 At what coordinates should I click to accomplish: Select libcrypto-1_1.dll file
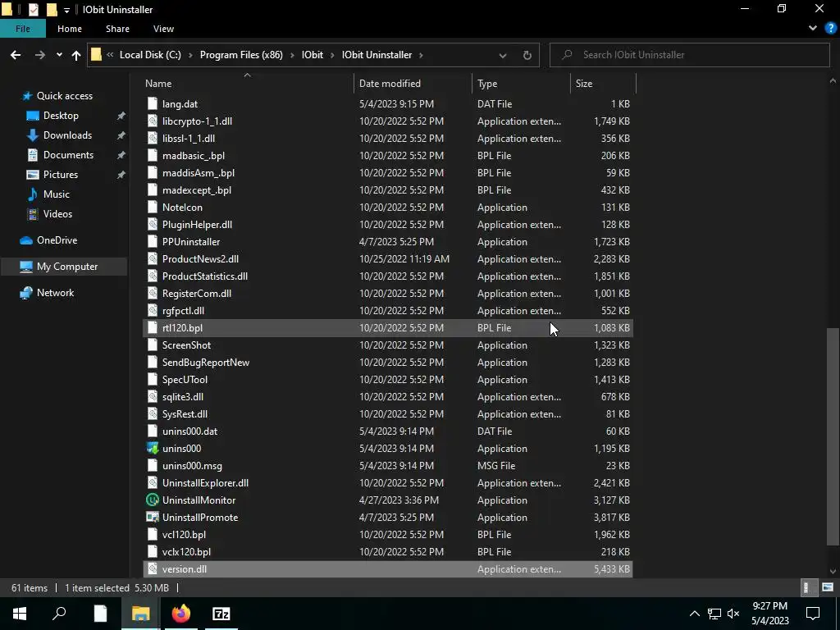pyautogui.click(x=388, y=121)
